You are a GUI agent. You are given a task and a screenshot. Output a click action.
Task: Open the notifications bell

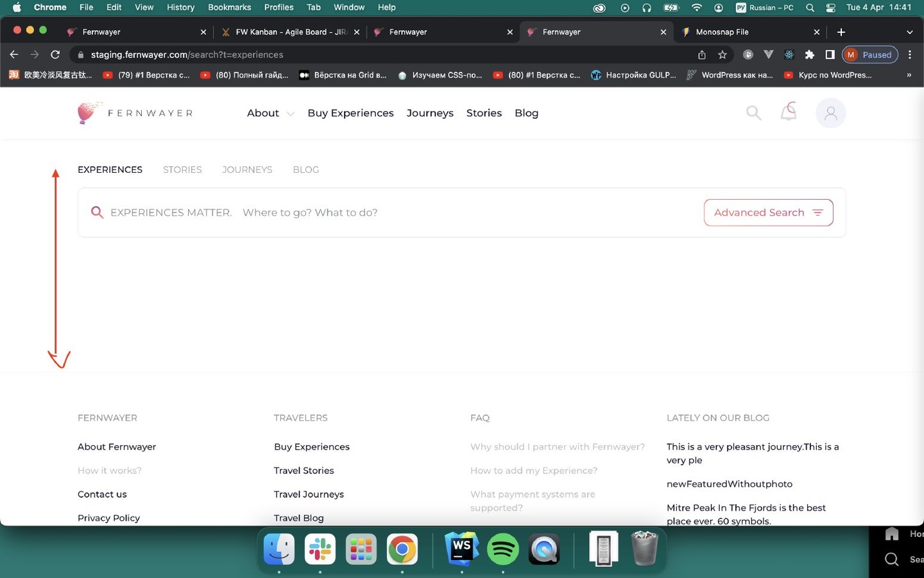click(789, 112)
